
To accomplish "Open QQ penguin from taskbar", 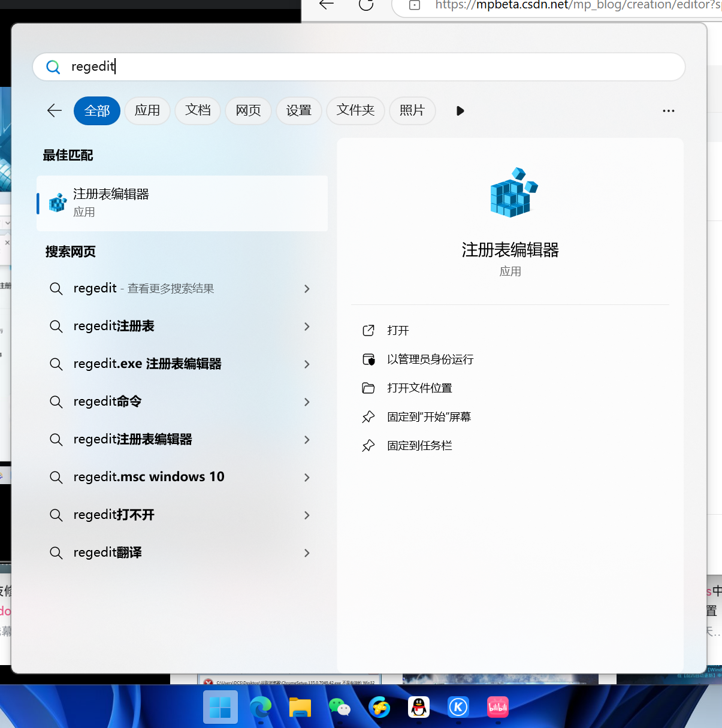I will pyautogui.click(x=419, y=707).
